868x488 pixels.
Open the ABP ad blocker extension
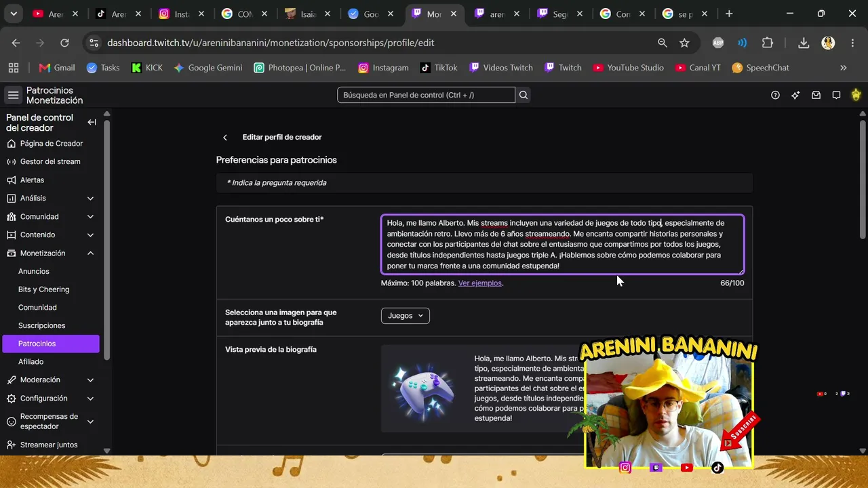pyautogui.click(x=718, y=43)
